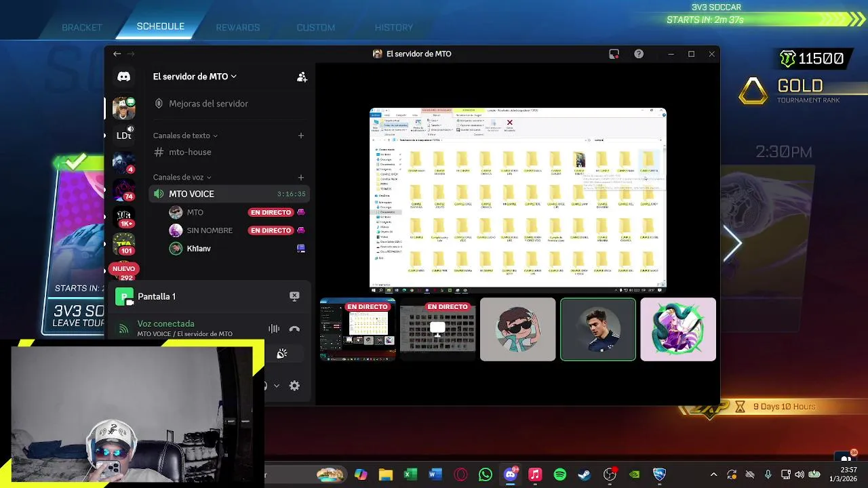Select first EN DIRECTO stream thumbnail
The width and height of the screenshot is (868, 488).
pos(357,329)
